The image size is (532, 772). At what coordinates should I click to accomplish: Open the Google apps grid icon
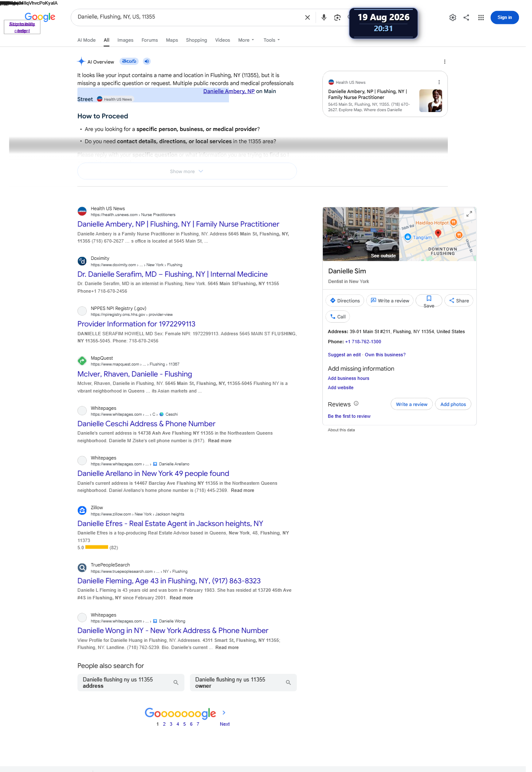coord(481,17)
